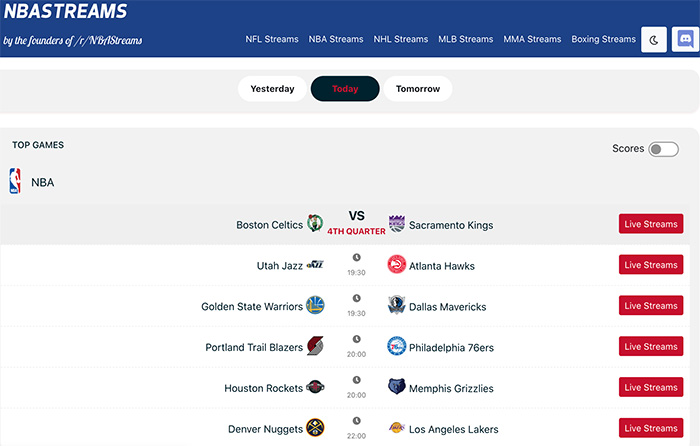Image resolution: width=700 pixels, height=446 pixels.
Task: Select the Tomorrow tab
Action: pyautogui.click(x=417, y=89)
